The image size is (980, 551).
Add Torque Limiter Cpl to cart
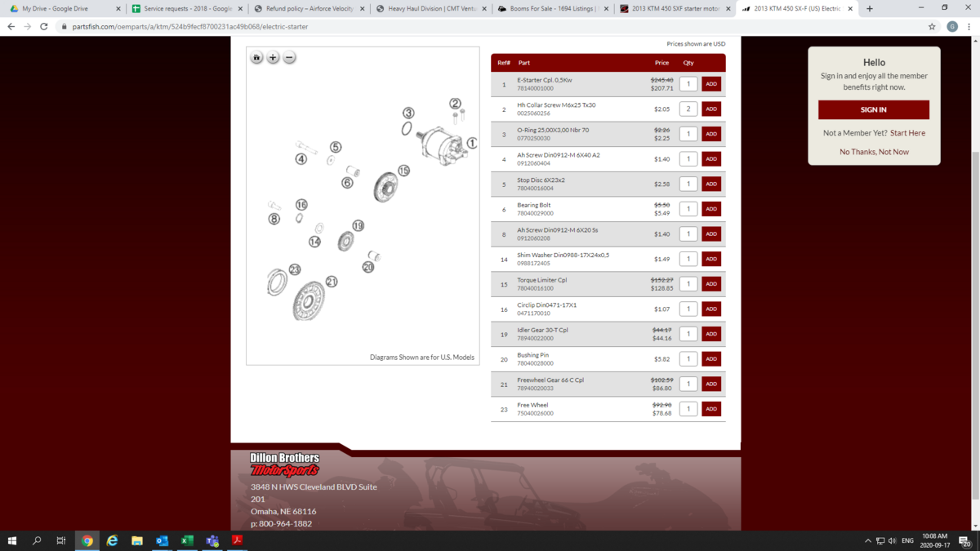coord(711,284)
